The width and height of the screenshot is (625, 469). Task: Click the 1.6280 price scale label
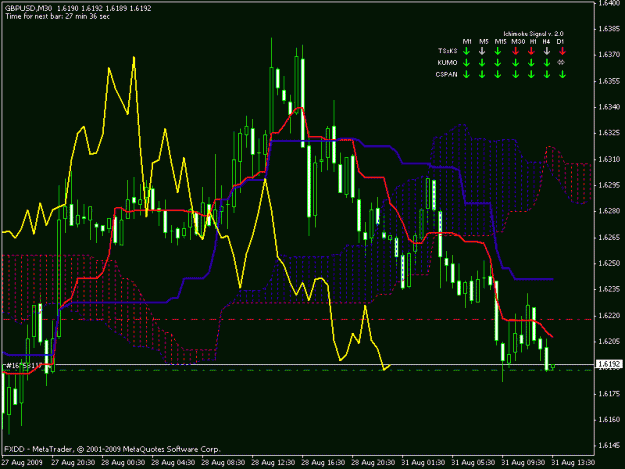pyautogui.click(x=609, y=211)
